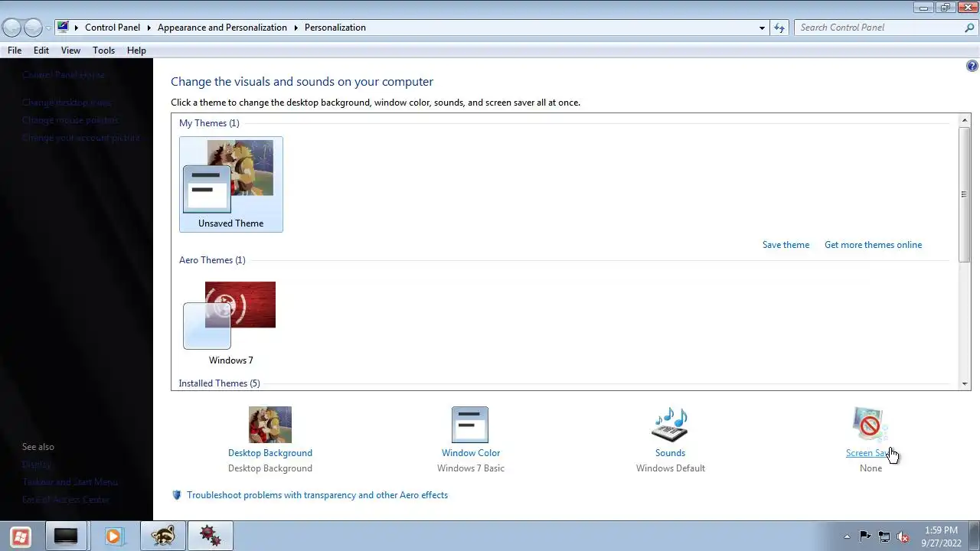Click Change mouse pointers sidebar link
The height and width of the screenshot is (551, 980).
70,120
